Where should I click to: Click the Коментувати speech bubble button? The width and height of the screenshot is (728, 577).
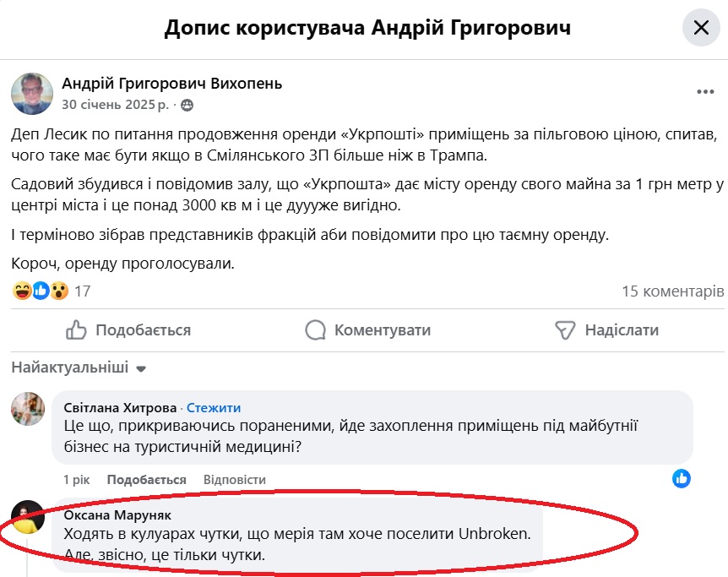point(367,329)
